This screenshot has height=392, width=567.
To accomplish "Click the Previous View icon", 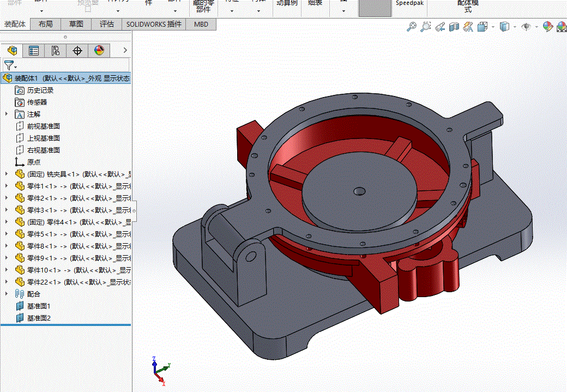I will click(440, 26).
